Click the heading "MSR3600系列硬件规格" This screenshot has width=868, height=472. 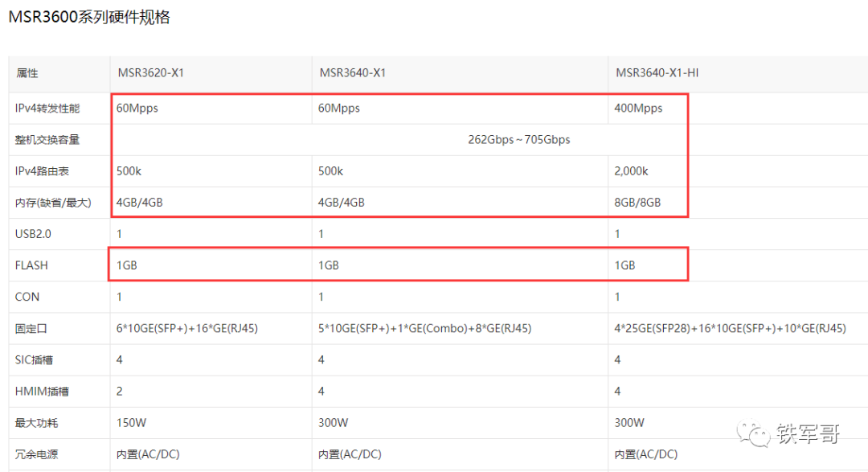point(89,17)
